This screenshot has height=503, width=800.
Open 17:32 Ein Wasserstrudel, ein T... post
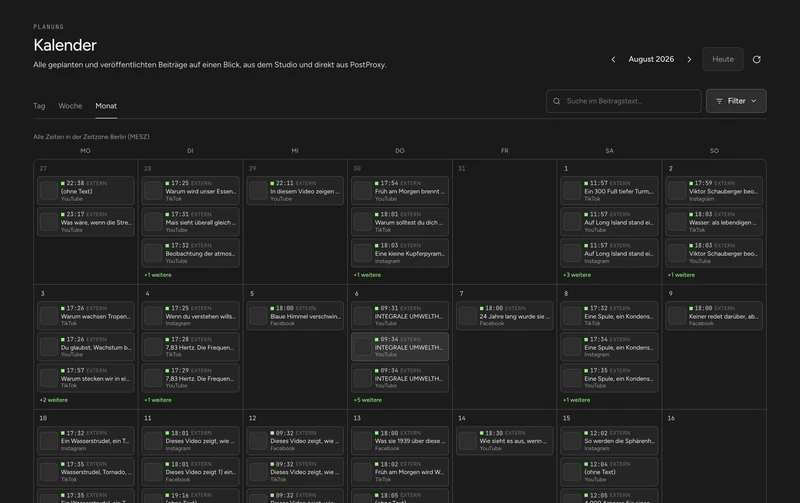pyautogui.click(x=86, y=441)
